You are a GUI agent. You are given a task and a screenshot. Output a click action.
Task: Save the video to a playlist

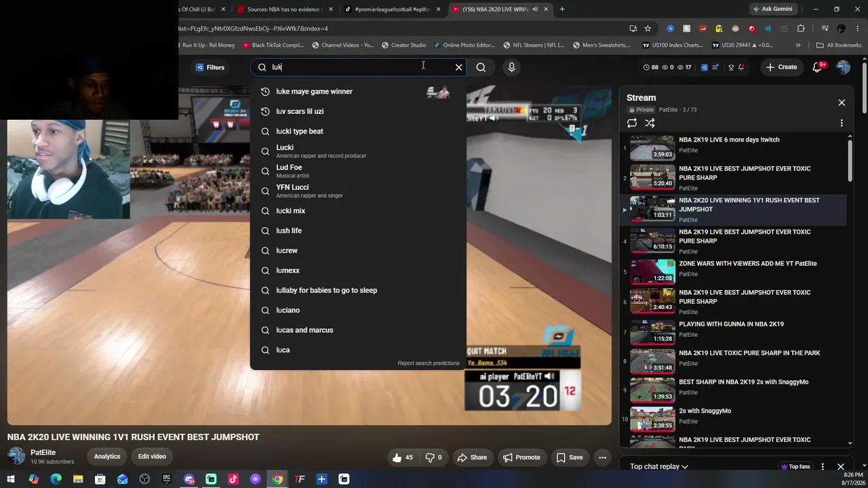pos(570,457)
